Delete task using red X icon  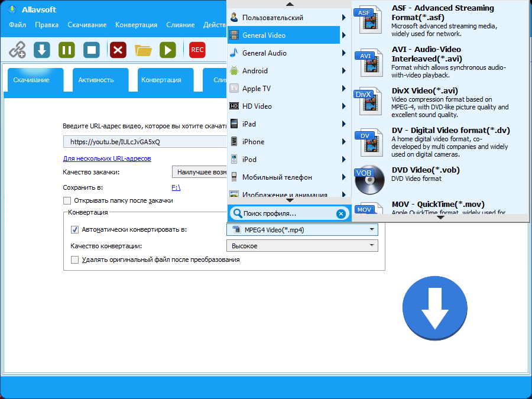(x=118, y=50)
